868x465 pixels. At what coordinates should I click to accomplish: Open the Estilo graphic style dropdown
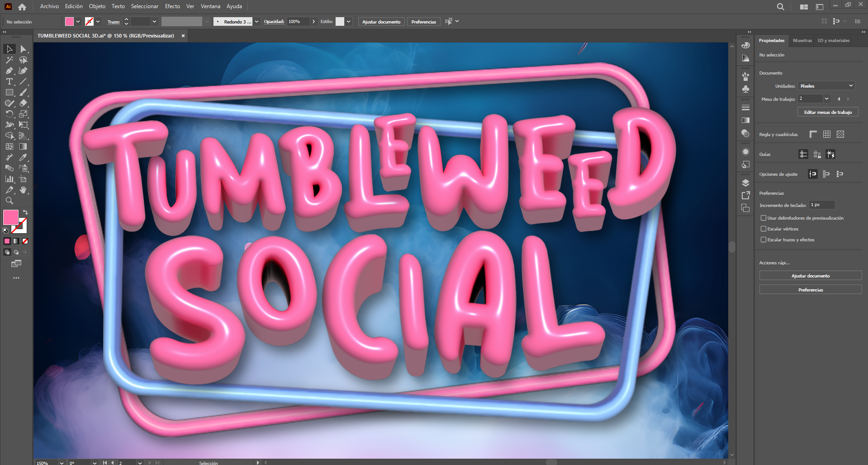click(x=348, y=21)
